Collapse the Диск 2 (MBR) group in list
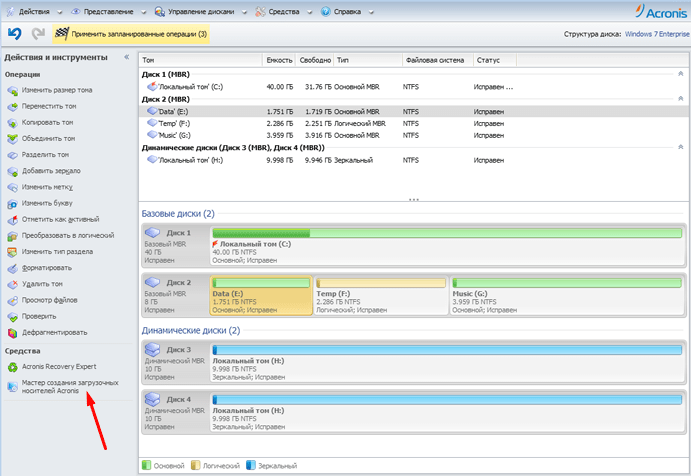The height and width of the screenshot is (476, 691). click(x=680, y=99)
